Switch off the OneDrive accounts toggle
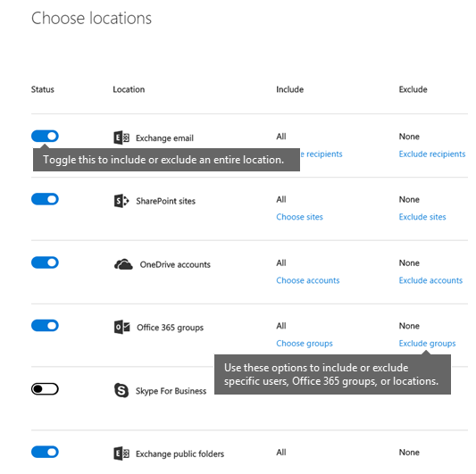The image size is (476, 474). pyautogui.click(x=45, y=262)
